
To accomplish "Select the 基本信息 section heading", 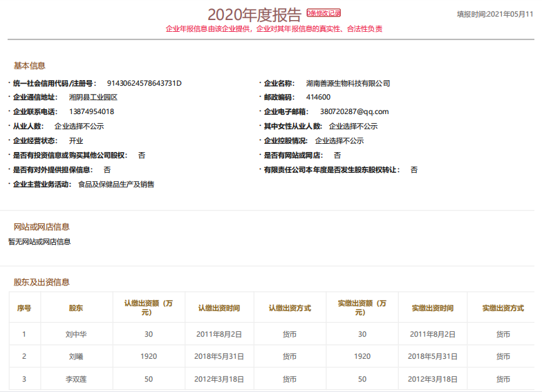I will pos(30,66).
